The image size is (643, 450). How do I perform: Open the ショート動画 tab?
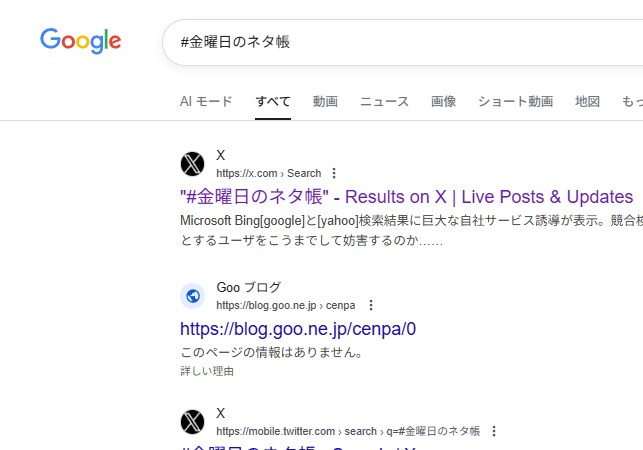[515, 101]
